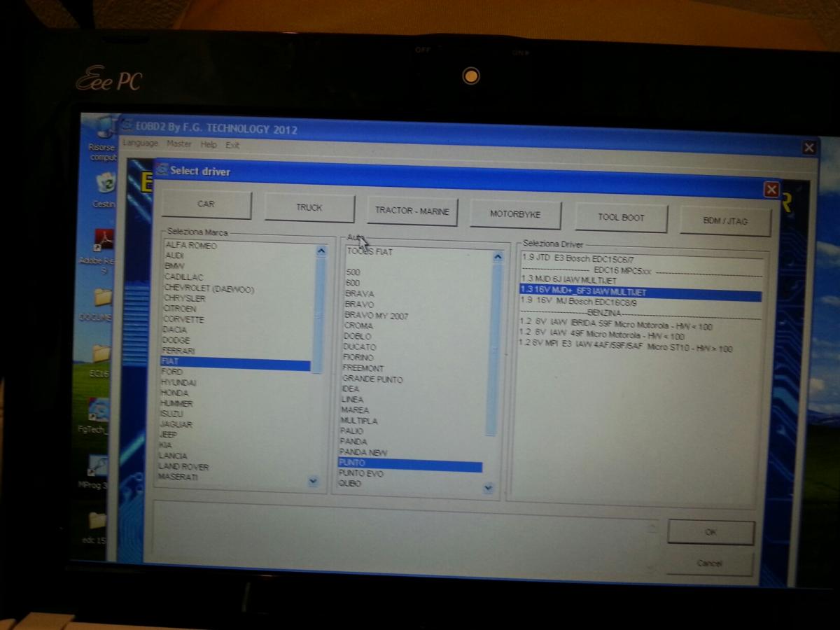Screen dimensions: 840x630
Task: Click the brand list scroll-up arrow
Action: tap(321, 251)
